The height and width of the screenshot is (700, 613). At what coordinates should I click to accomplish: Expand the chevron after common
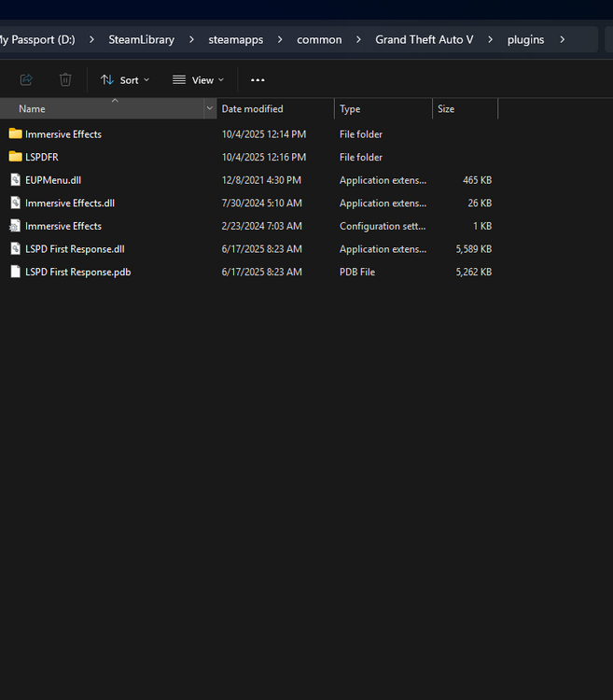click(x=358, y=40)
